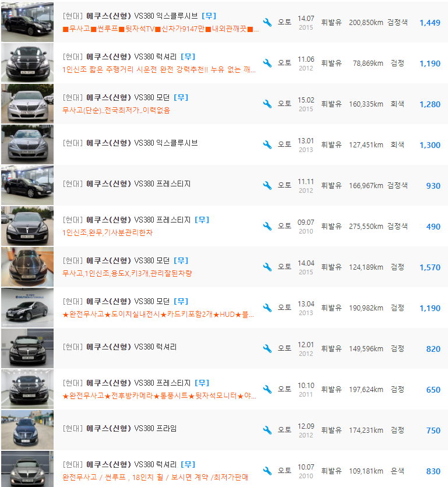The width and height of the screenshot is (448, 487).
Task: Open car thumbnail for 1,570 price listing
Action: coord(27,267)
